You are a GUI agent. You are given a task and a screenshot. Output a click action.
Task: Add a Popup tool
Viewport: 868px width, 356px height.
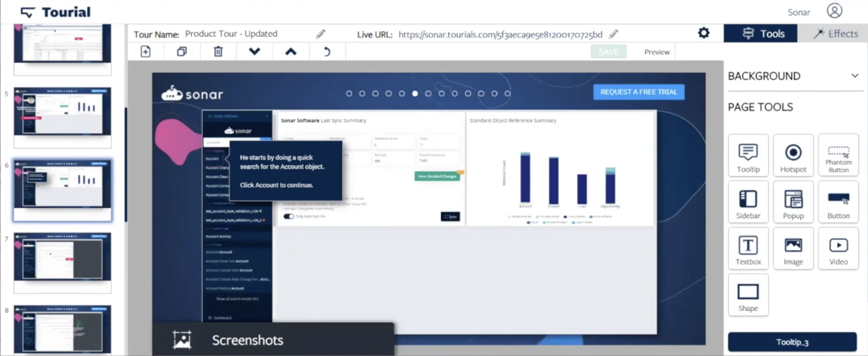click(x=793, y=202)
